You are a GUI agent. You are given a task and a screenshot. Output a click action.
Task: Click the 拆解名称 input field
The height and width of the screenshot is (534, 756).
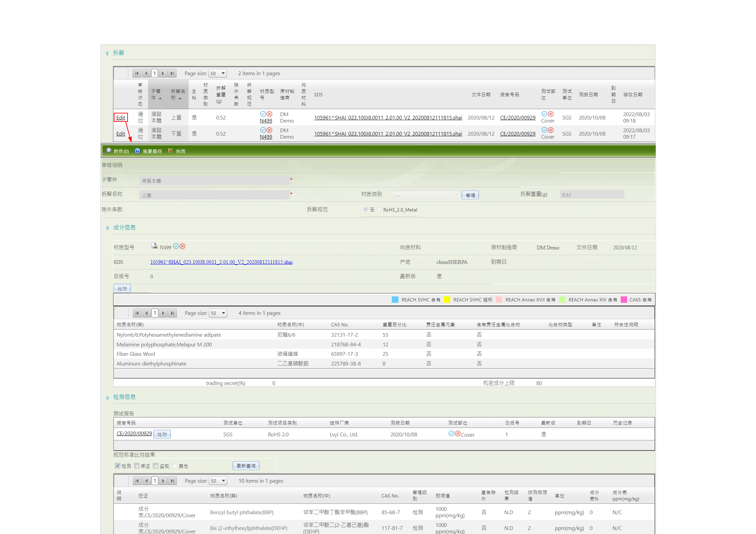tap(215, 195)
